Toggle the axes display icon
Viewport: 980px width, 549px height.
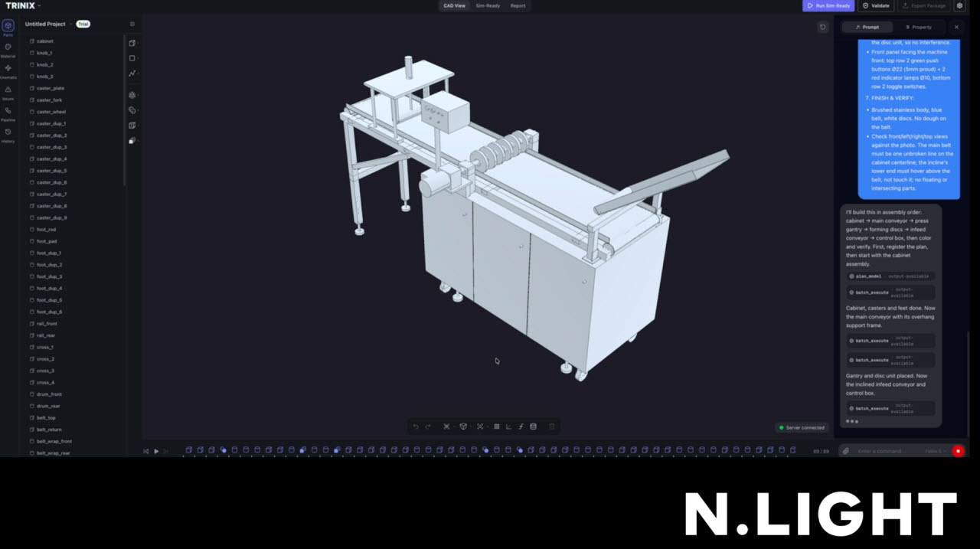coord(509,426)
